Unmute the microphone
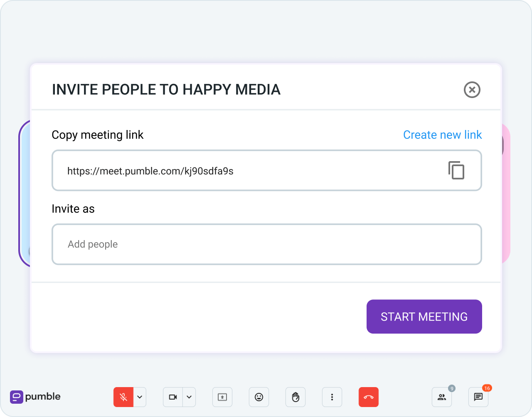 pos(122,397)
